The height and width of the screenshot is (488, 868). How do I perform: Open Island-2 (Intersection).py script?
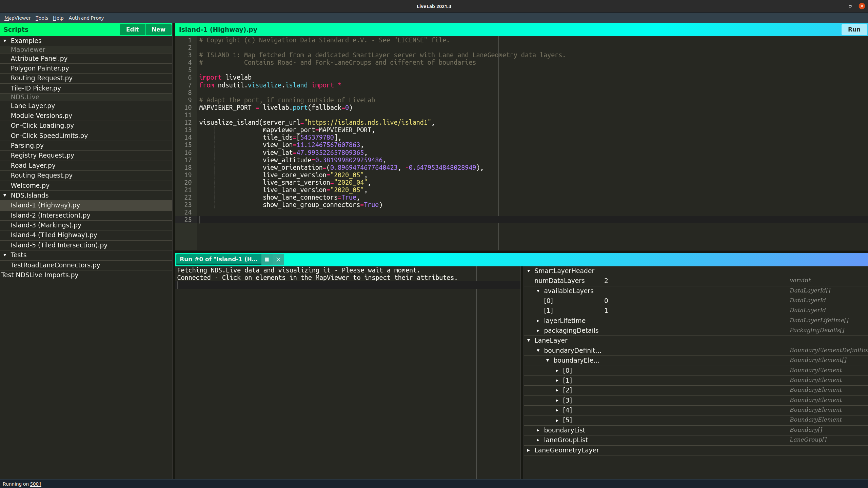86,215
